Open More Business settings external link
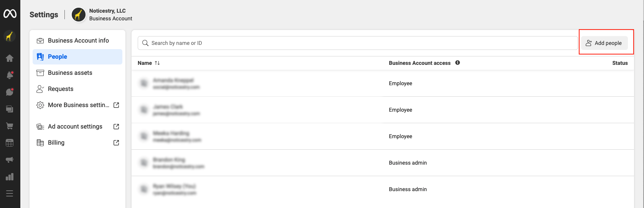 (x=78, y=105)
